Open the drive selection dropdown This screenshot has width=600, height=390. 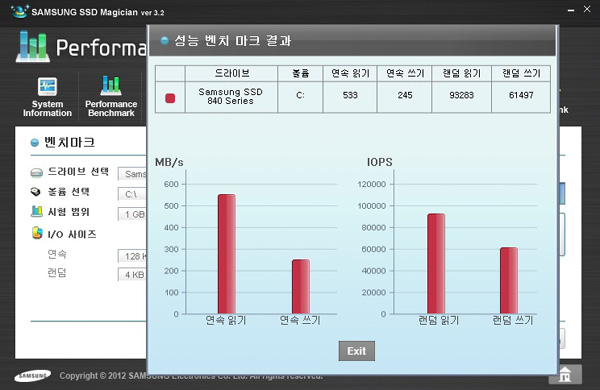tap(132, 174)
